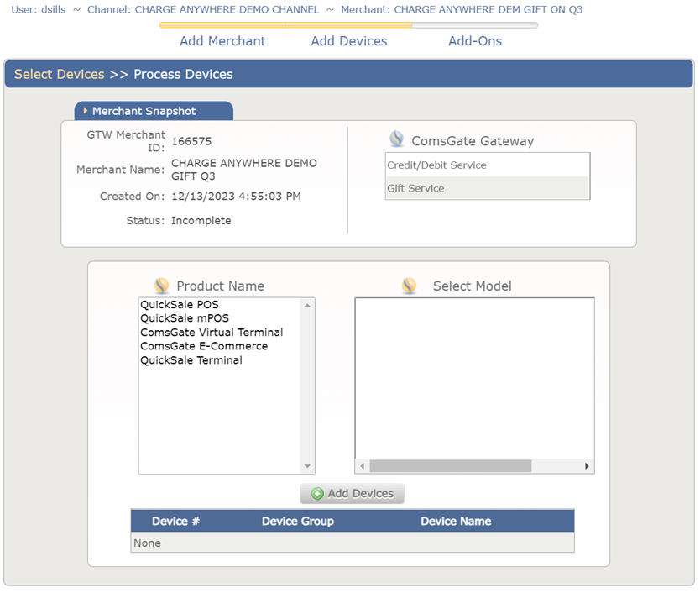Viewport: 700px width, 593px height.
Task: Choose QuickSale mPOS from product list
Action: coord(183,318)
